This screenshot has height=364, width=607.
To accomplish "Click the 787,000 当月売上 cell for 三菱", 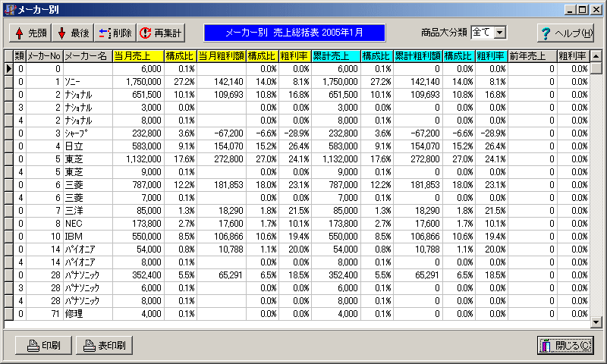I will point(138,185).
